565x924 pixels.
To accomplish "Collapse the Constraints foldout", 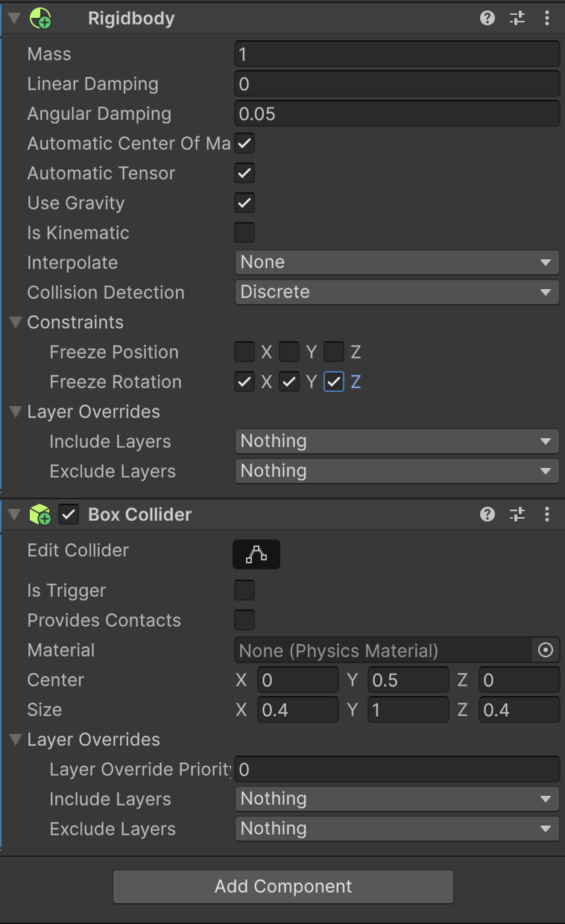I will click(x=16, y=323).
